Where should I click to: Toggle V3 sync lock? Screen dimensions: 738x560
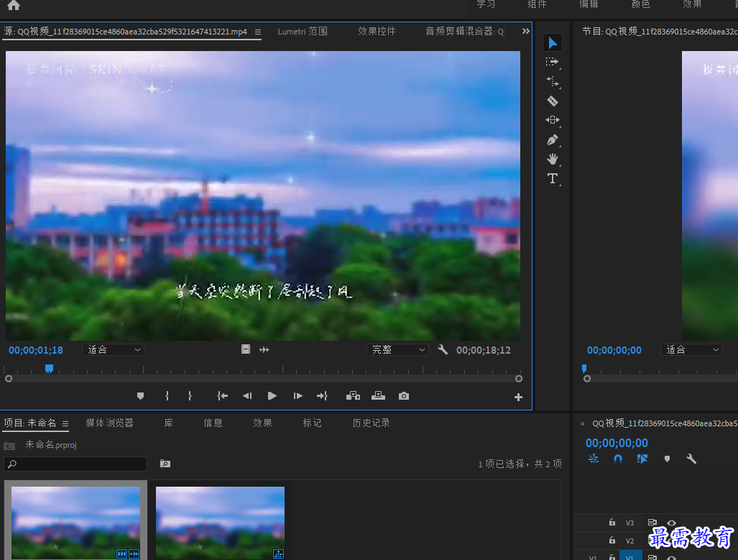coord(652,523)
